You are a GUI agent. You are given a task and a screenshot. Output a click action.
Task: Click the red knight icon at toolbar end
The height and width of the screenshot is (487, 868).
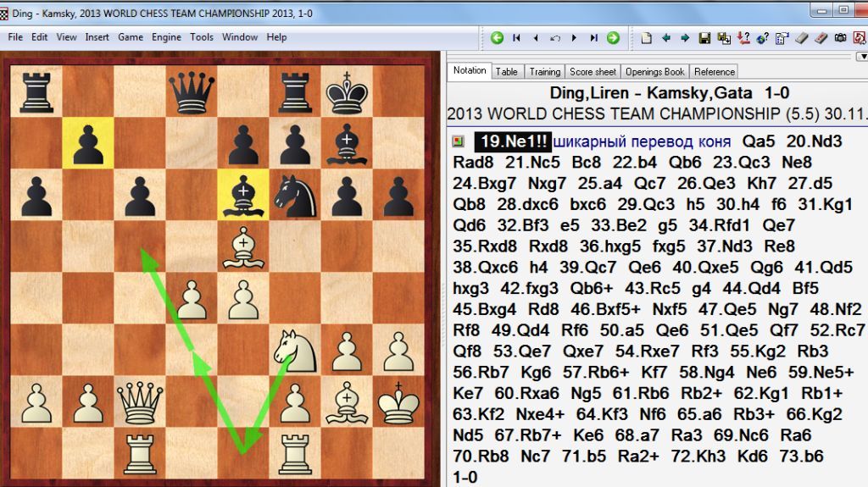pyautogui.click(x=860, y=37)
